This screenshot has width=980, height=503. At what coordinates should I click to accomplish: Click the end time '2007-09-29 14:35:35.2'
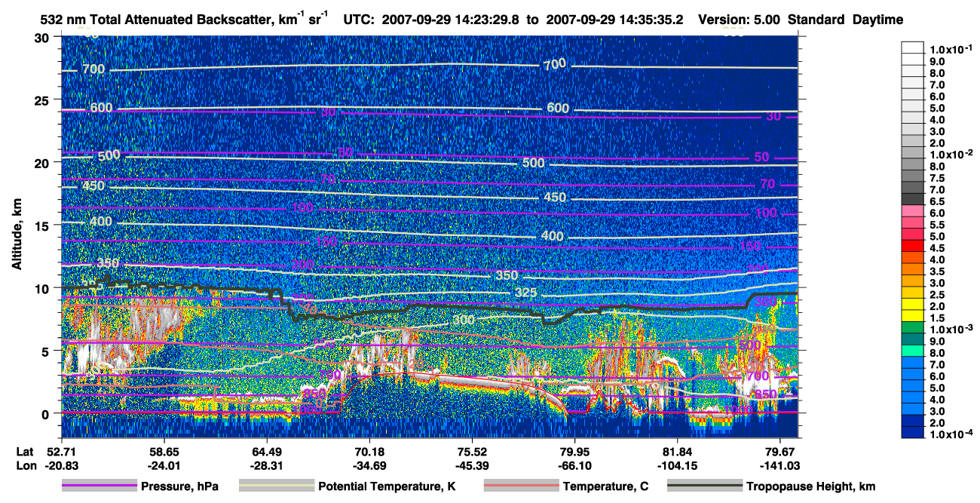tap(614, 20)
